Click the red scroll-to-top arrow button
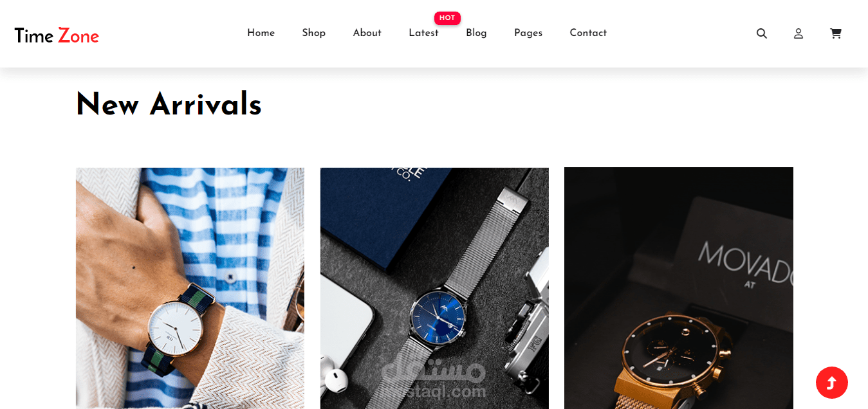The height and width of the screenshot is (409, 868). pyautogui.click(x=832, y=383)
